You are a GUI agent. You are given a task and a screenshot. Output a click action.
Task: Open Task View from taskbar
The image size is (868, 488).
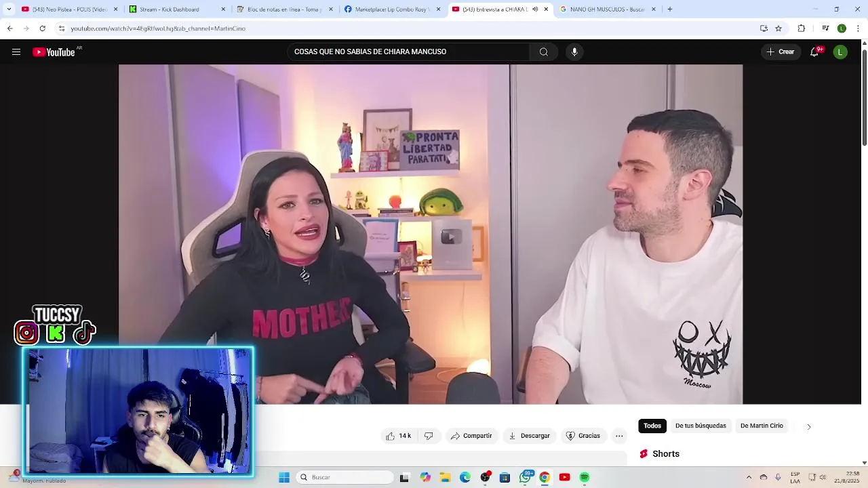[x=405, y=478]
